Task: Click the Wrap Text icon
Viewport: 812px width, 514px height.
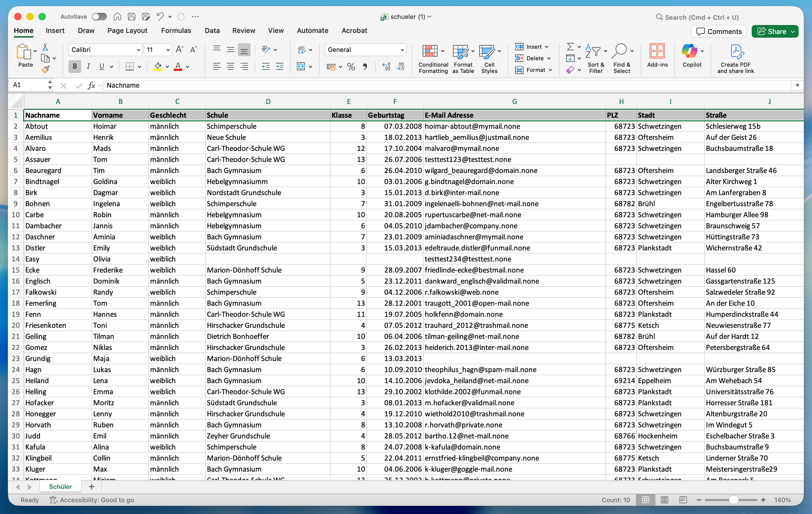Action: pos(301,50)
